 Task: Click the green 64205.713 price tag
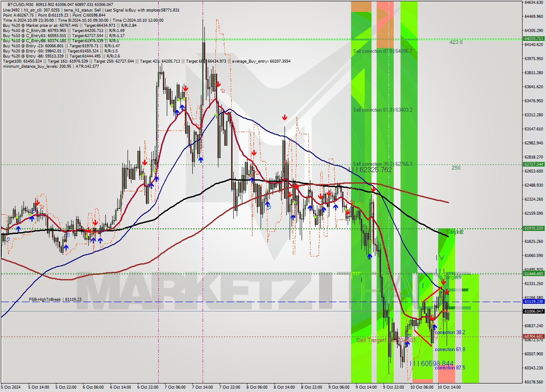(533, 38)
